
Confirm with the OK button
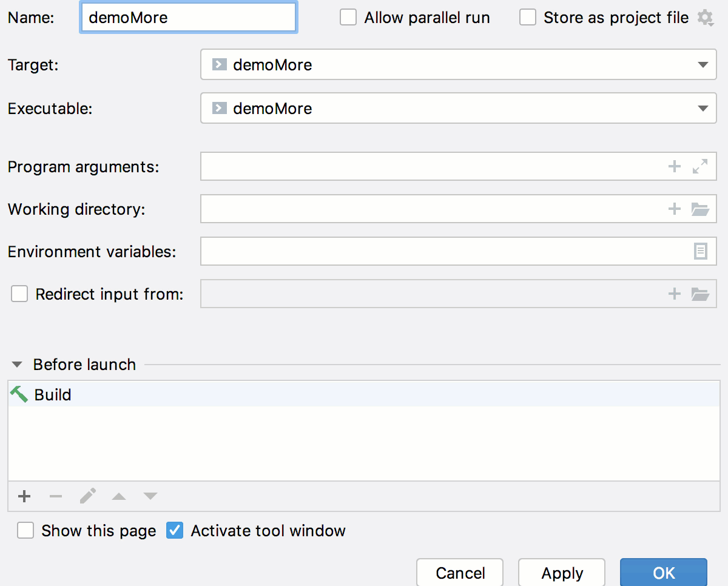[664, 573]
